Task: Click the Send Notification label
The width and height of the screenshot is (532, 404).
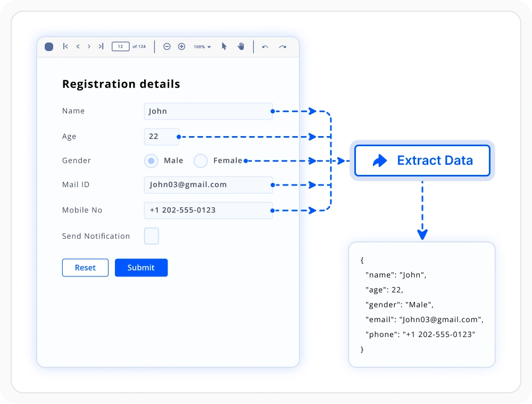Action: coord(96,236)
